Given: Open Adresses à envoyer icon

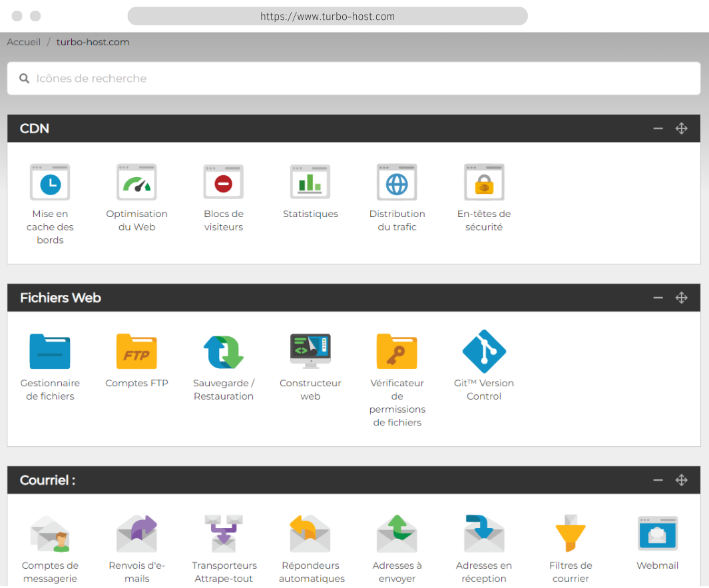Looking at the screenshot, I should 397,533.
